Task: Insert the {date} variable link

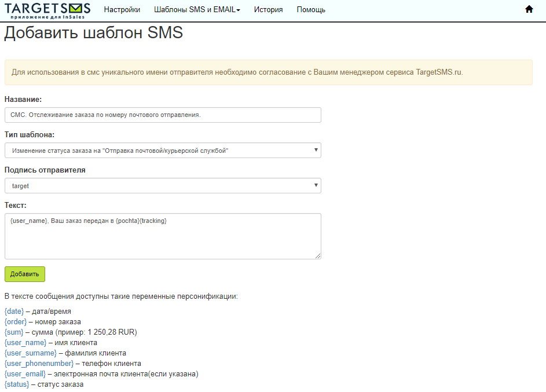Action: pos(14,312)
